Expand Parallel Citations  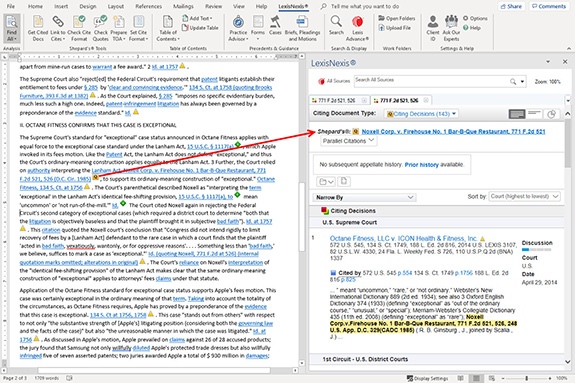coord(348,141)
